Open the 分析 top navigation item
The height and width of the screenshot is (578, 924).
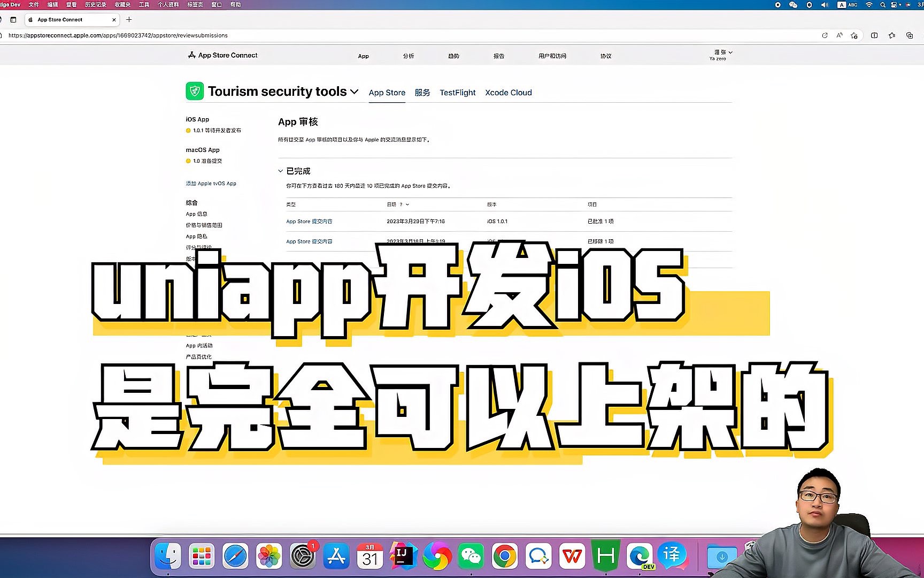click(409, 56)
